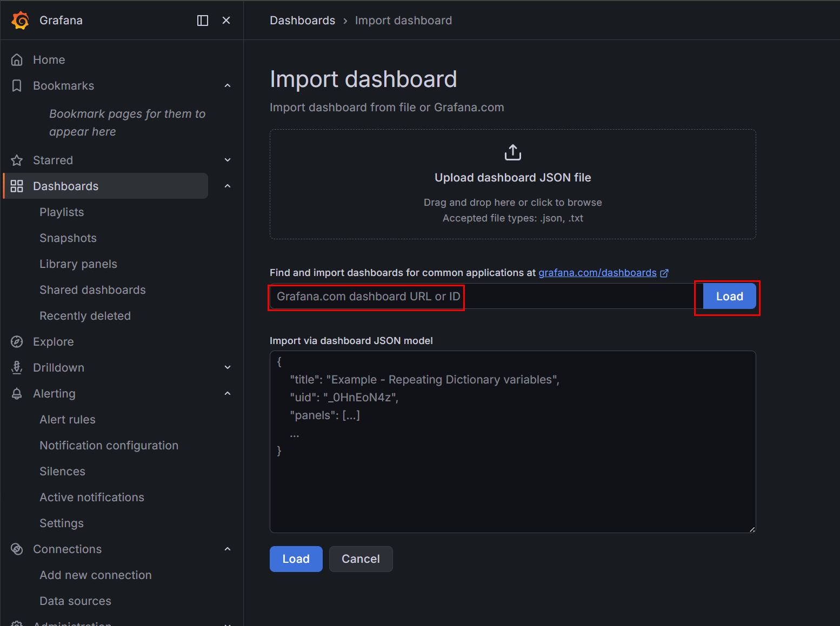The height and width of the screenshot is (626, 840).
Task: Collapse the Dashboards section chevron
Action: pos(228,186)
